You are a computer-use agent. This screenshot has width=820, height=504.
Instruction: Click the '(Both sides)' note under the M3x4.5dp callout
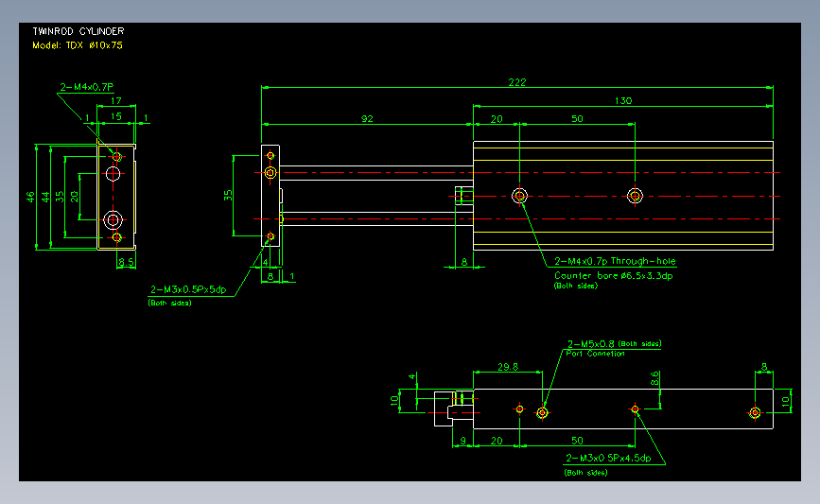585,473
